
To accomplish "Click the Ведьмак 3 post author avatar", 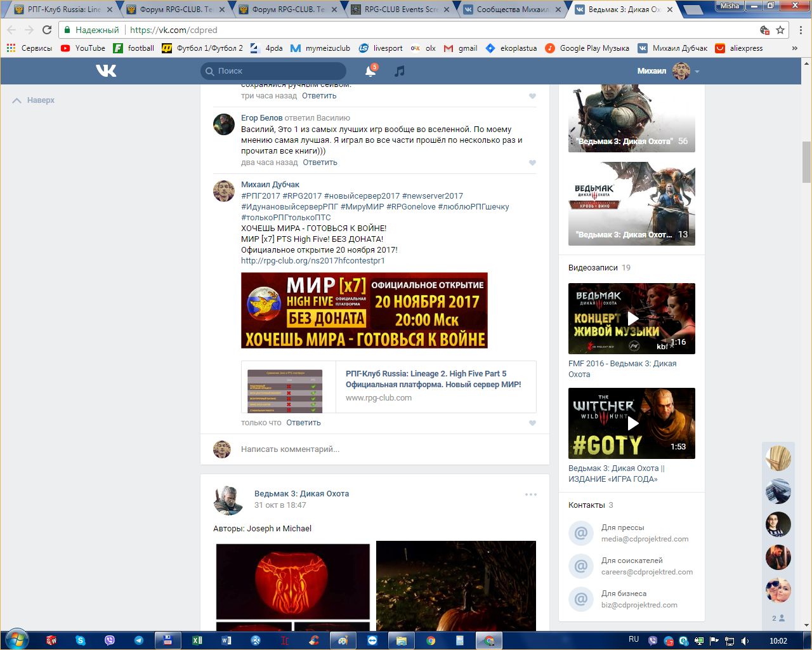I will (228, 499).
